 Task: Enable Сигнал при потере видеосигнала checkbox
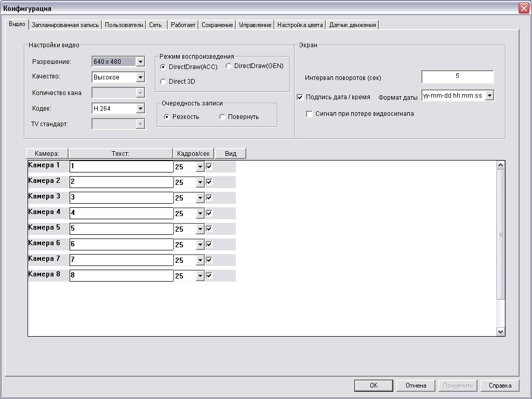tap(310, 114)
